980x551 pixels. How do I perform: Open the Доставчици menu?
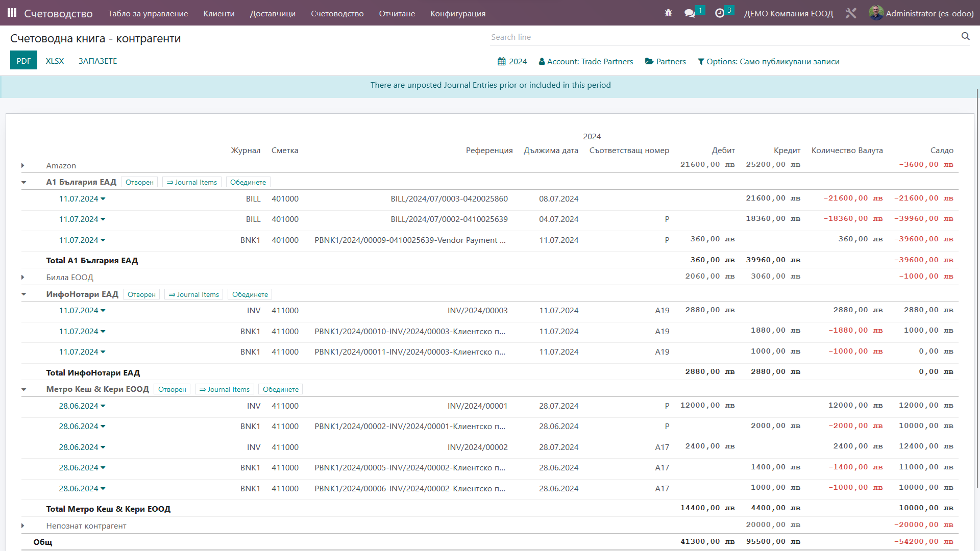tap(273, 13)
